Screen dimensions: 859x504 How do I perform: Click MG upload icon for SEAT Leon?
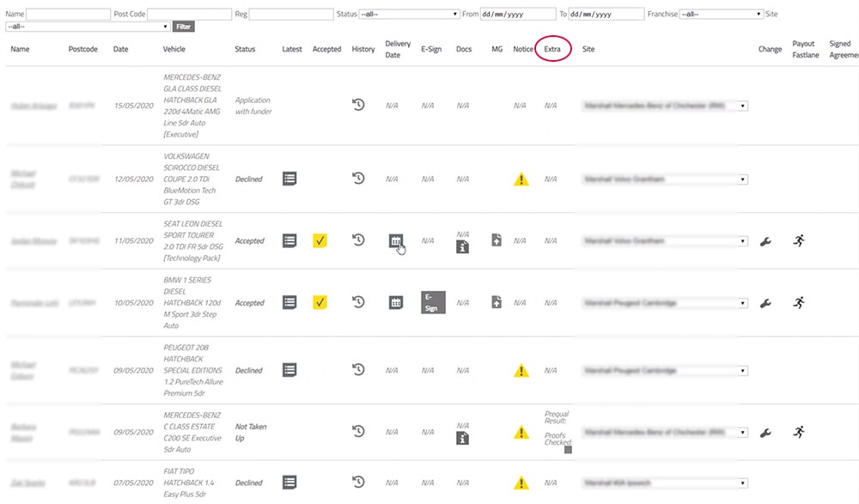coord(497,240)
